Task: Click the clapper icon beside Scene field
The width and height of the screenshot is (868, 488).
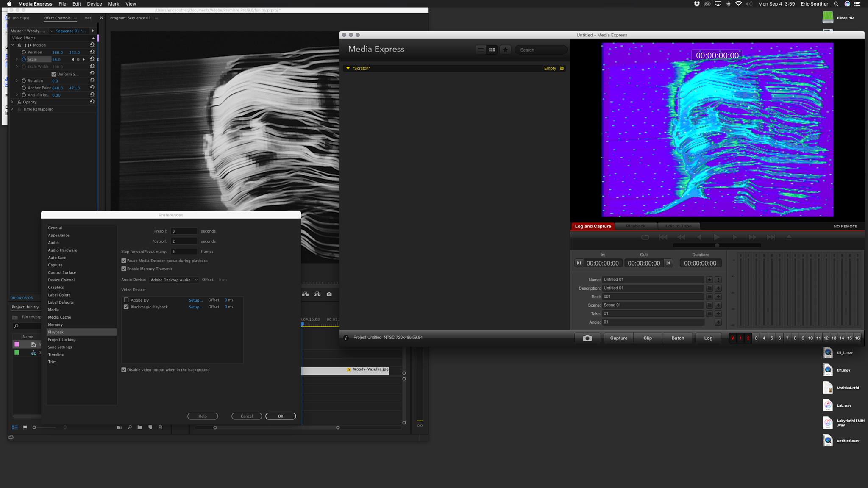Action: coord(709,305)
